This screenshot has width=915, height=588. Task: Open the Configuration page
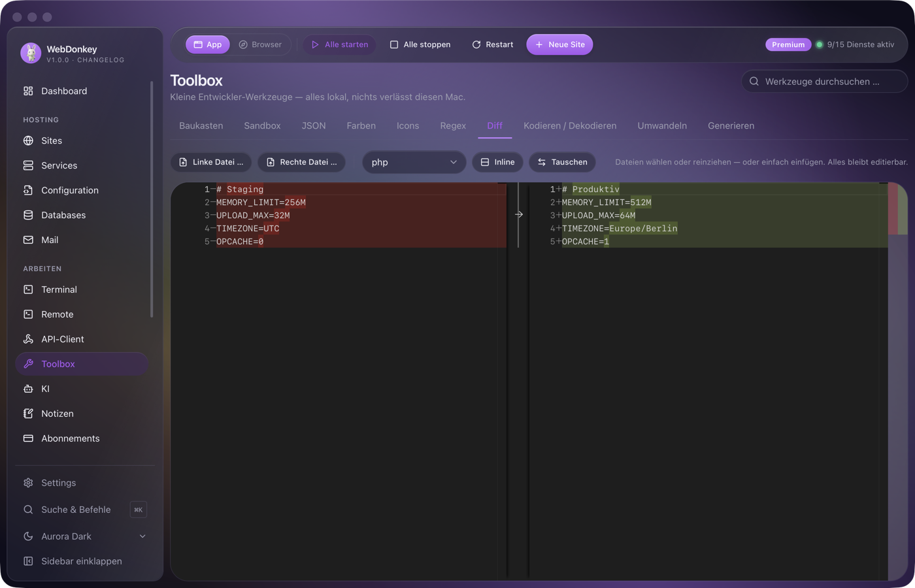(82, 190)
